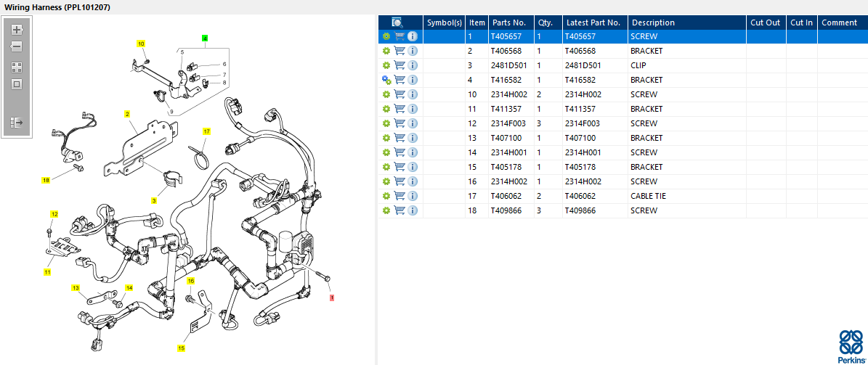
Task: Zoom in on the wiring diagram
Action: [x=17, y=29]
